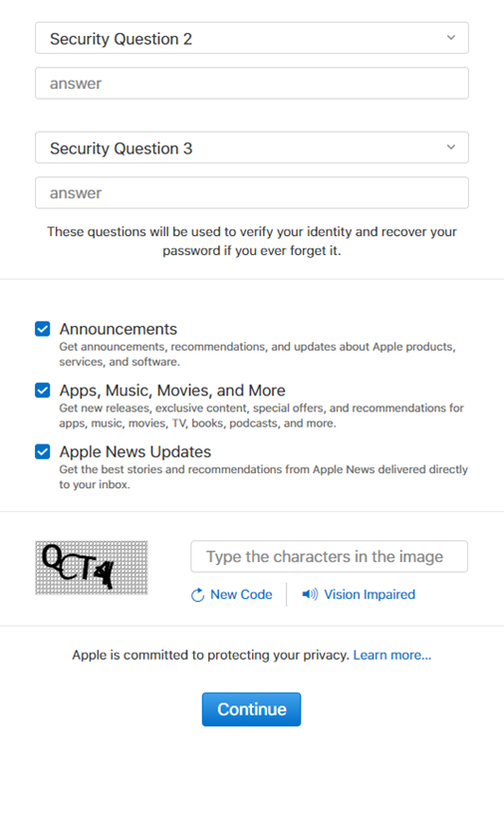Click the Apple News Updates label

pos(135,451)
